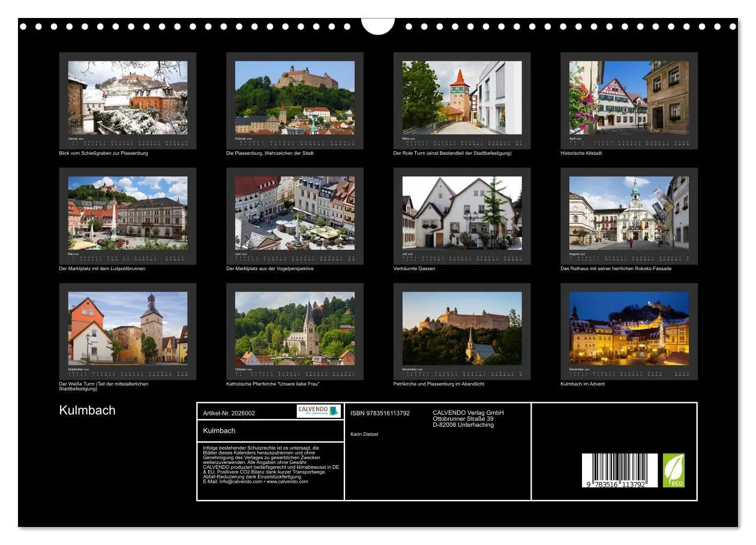The width and height of the screenshot is (756, 545).
Task: Click the copyright notice paragraph
Action: click(x=271, y=465)
